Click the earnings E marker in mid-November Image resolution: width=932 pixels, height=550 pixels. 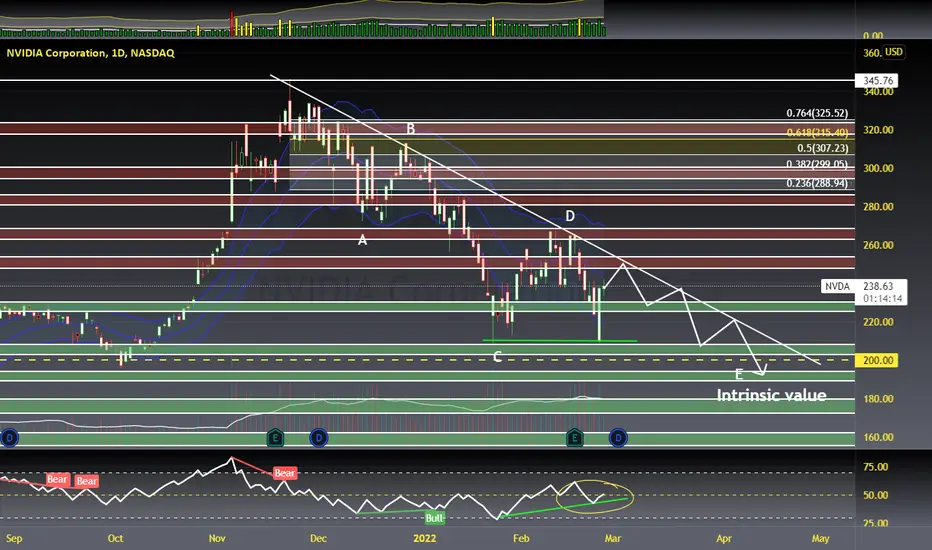coord(275,438)
